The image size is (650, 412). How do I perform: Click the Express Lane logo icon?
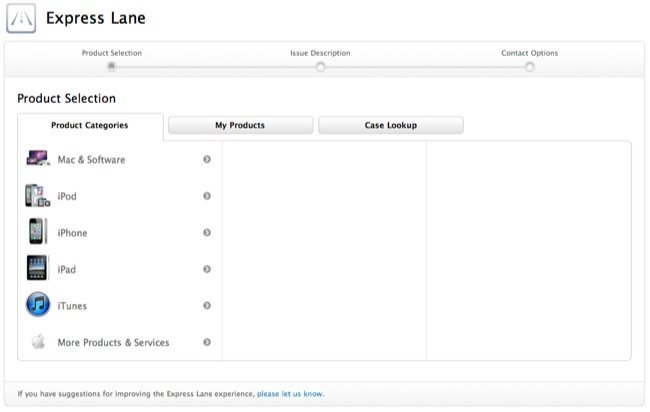coord(21,18)
